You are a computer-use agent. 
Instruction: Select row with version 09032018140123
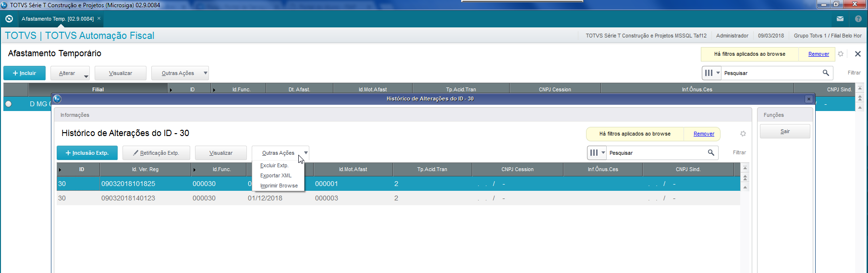click(398, 198)
